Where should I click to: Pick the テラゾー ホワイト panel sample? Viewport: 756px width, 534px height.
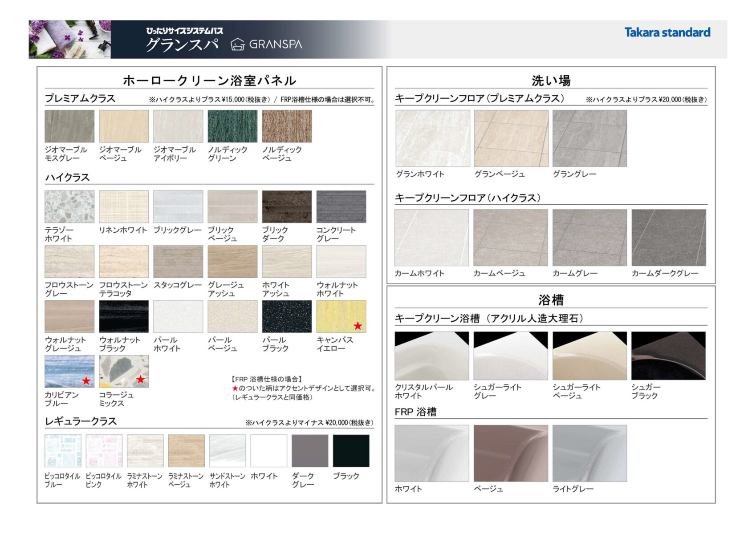pyautogui.click(x=69, y=207)
